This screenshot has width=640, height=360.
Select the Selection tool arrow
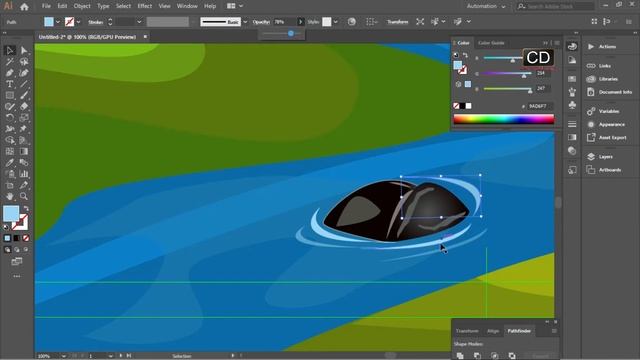(x=10, y=50)
